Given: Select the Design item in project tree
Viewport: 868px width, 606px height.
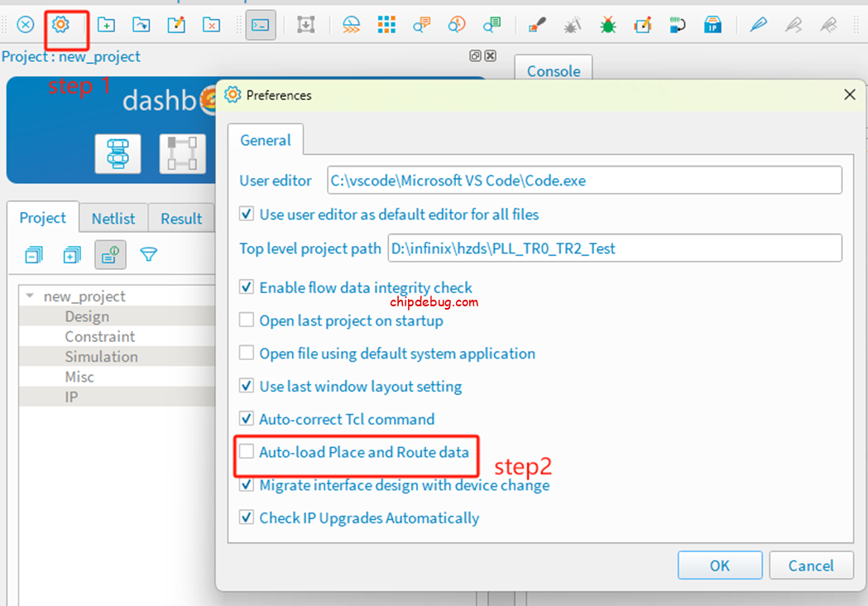Looking at the screenshot, I should (87, 316).
